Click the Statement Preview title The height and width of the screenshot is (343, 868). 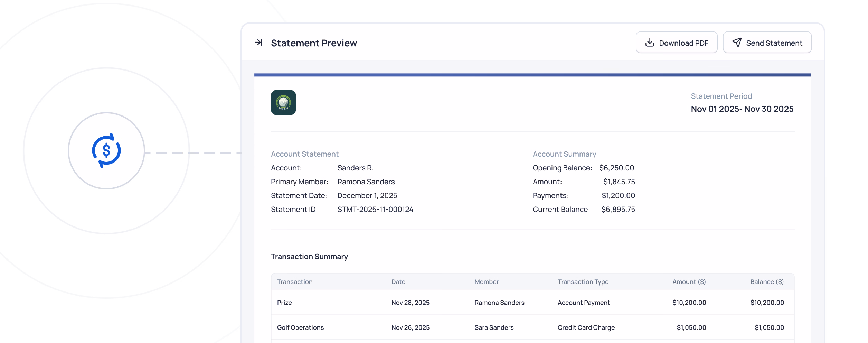pos(314,43)
